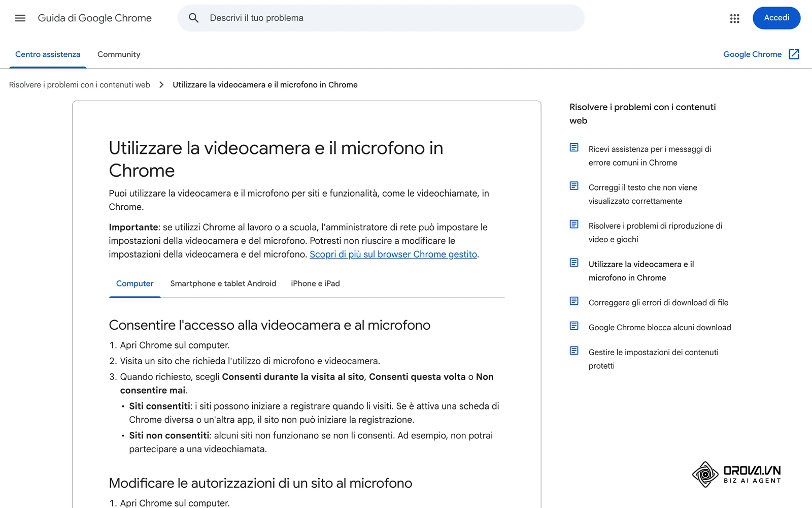
Task: Click heading Consentire l'accesso alla videocamera e al microfono
Action: pyautogui.click(x=269, y=325)
